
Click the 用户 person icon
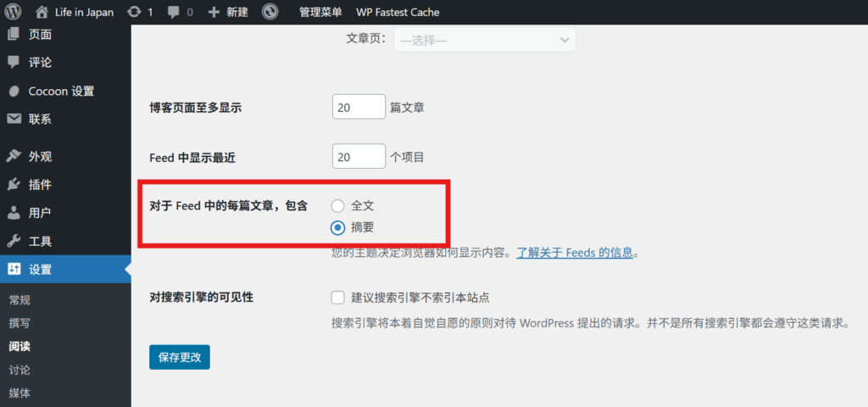pos(14,213)
